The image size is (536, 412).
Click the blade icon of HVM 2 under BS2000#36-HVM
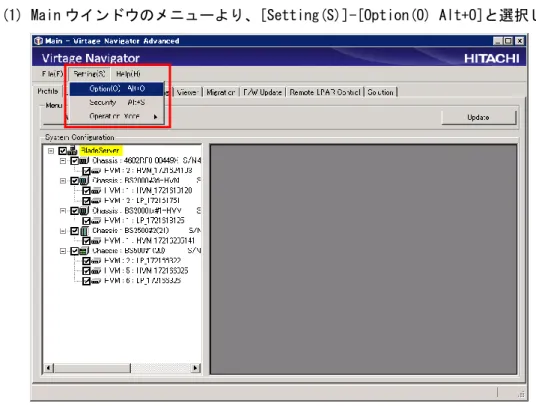(96, 201)
